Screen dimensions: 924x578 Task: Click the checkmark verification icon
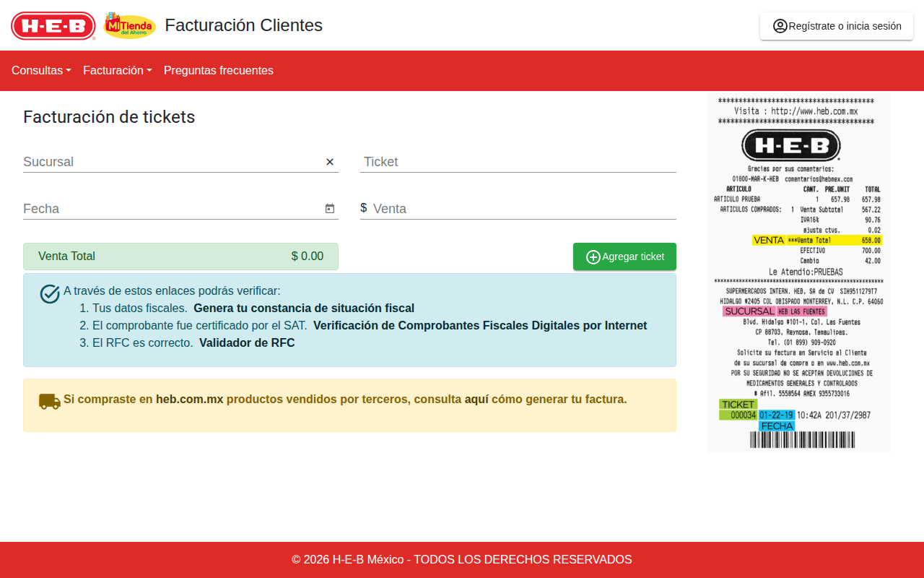(x=50, y=294)
